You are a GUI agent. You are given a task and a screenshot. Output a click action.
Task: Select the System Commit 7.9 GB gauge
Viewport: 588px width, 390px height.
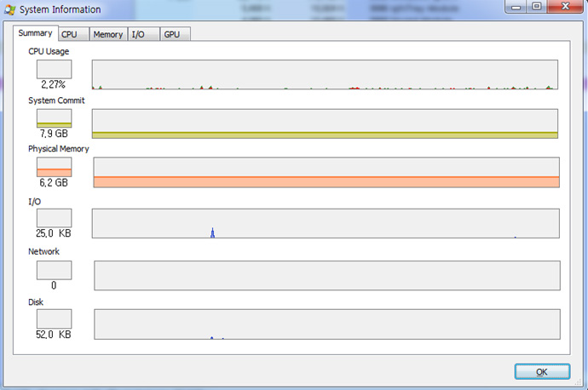[54, 118]
